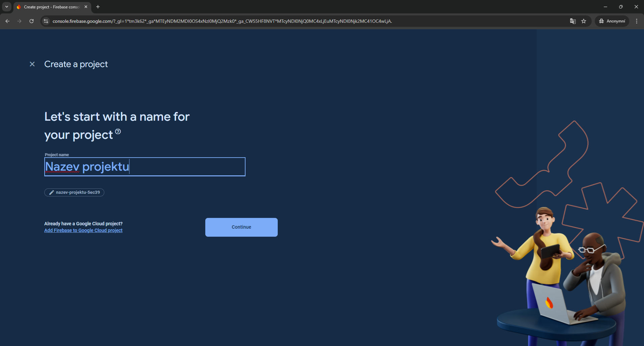Open Chrome three-dot menu
Viewport: 644px width, 346px height.
(x=636, y=21)
